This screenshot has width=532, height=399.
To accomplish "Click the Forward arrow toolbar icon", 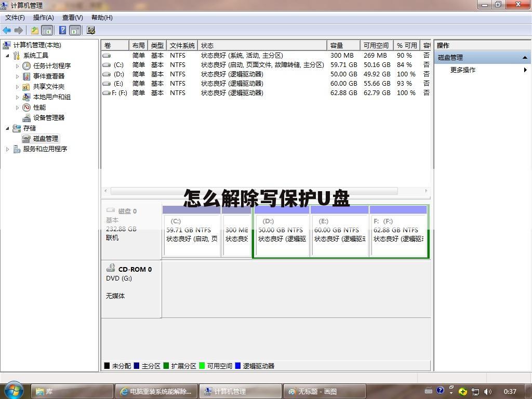I will click(18, 30).
